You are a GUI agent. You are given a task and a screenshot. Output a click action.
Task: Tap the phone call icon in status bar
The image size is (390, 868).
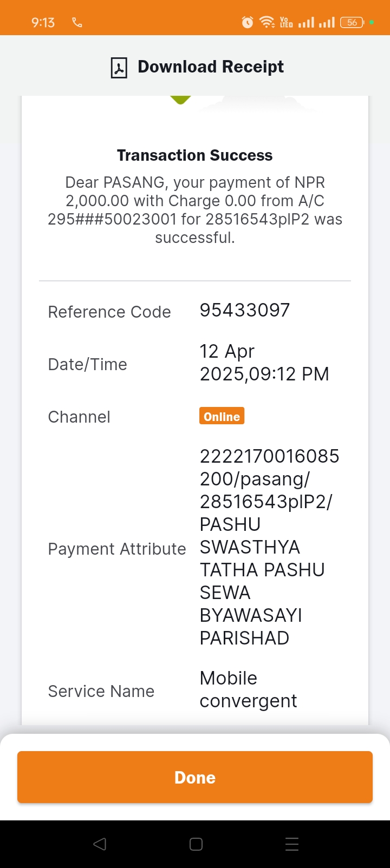(77, 22)
